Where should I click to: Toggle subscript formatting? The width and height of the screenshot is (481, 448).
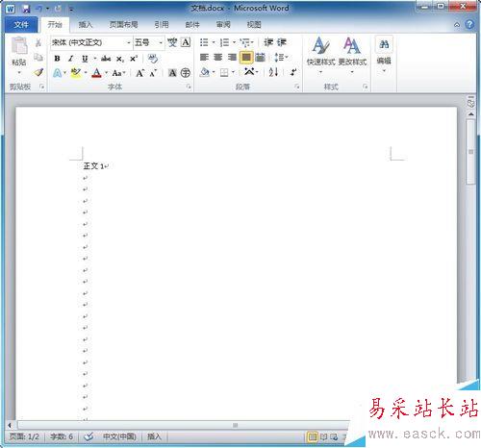pos(119,59)
